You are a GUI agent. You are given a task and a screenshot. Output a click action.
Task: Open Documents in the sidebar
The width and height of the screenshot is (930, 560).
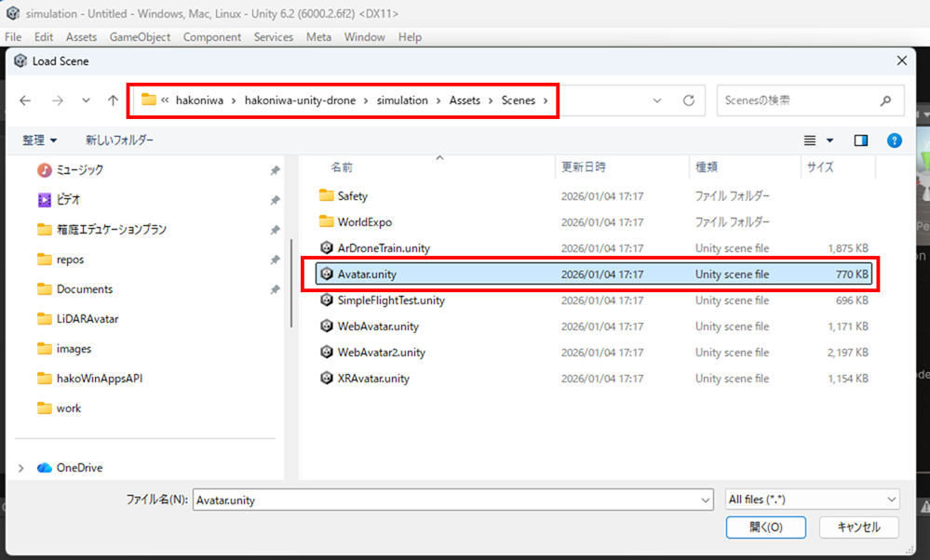point(84,289)
